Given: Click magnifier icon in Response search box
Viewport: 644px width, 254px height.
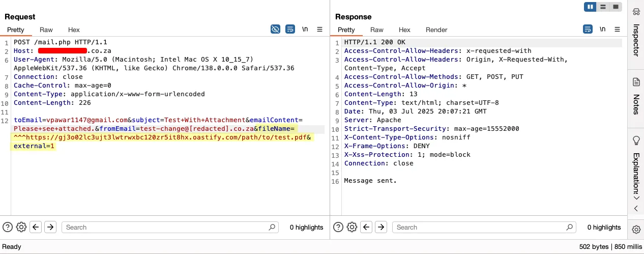Looking at the screenshot, I should point(570,227).
